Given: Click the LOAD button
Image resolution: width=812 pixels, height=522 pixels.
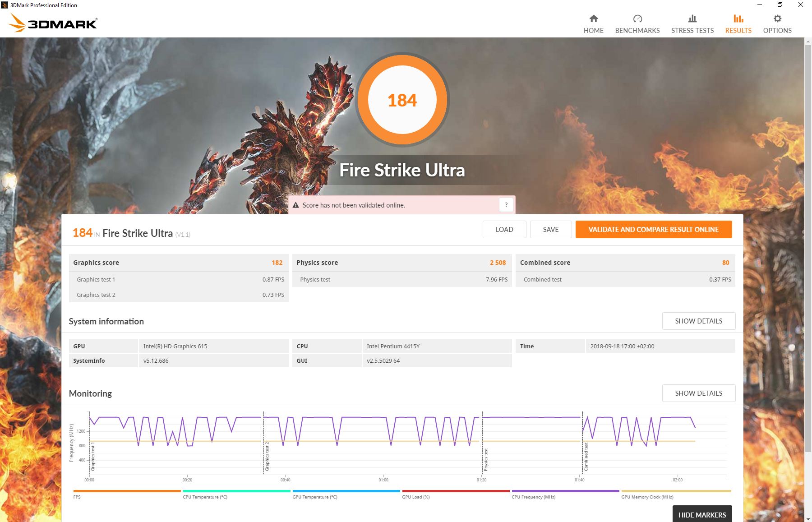Looking at the screenshot, I should pos(504,229).
